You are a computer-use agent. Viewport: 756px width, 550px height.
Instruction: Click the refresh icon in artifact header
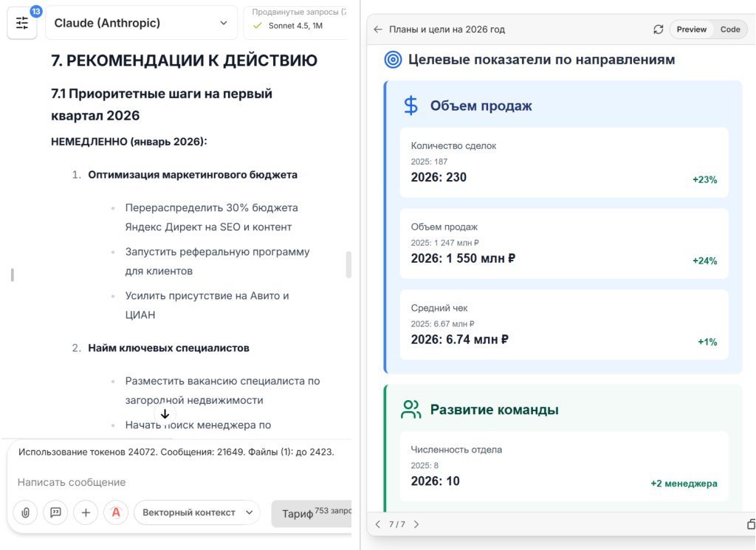(658, 30)
